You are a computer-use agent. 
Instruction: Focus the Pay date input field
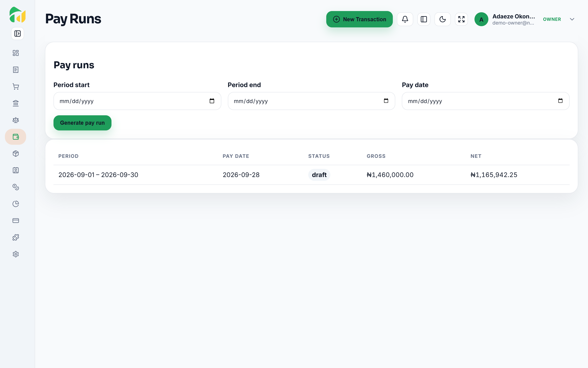486,101
